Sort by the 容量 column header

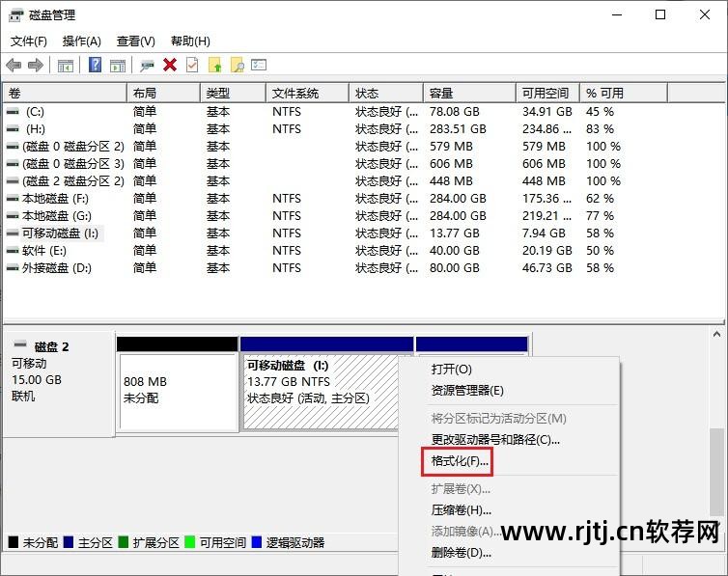(469, 94)
